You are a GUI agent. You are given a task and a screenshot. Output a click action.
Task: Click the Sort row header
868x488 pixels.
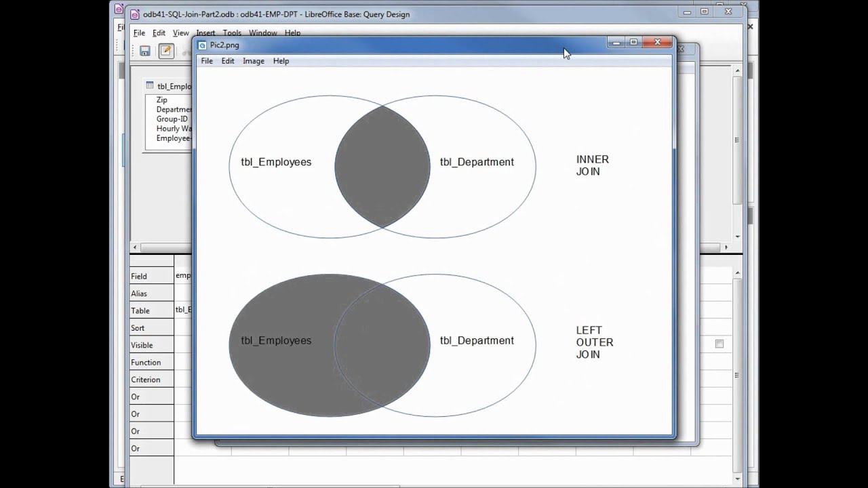pyautogui.click(x=152, y=327)
